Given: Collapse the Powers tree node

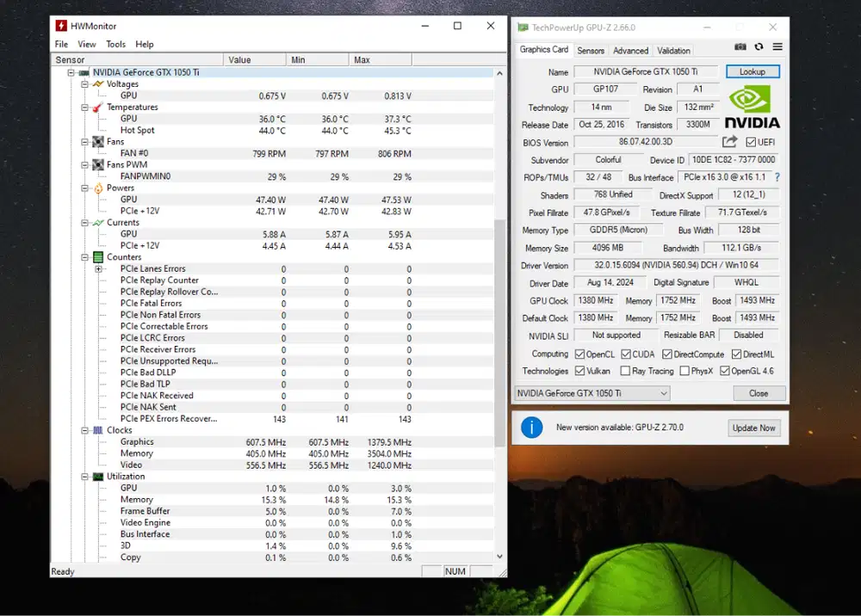Looking at the screenshot, I should point(84,188).
